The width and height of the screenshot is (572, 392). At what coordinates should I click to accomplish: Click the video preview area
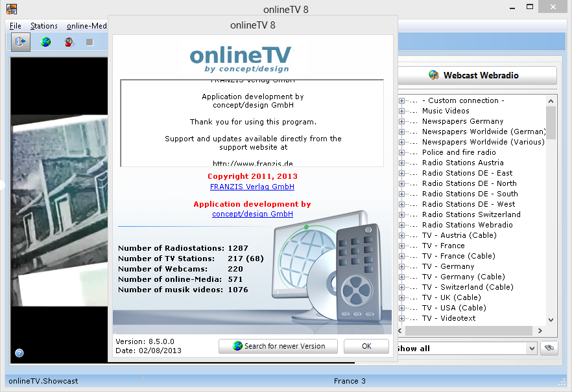(59, 210)
